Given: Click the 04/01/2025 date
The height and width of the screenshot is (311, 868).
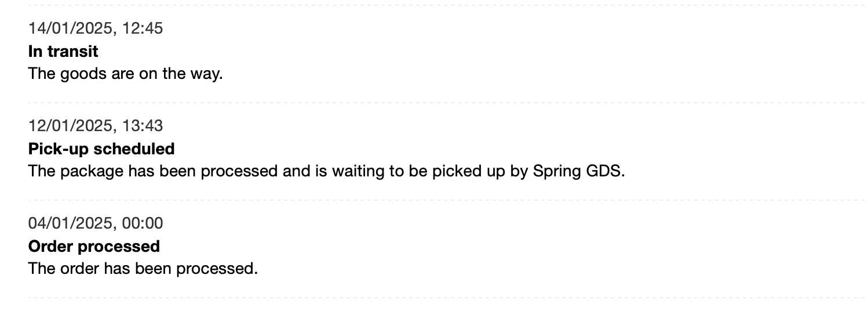Looking at the screenshot, I should [70, 223].
